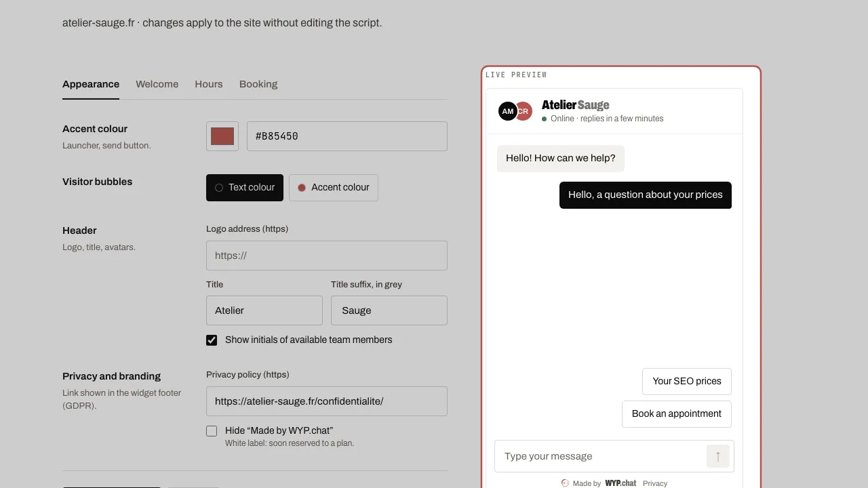
Task: Open the Privacy link in widget footer
Action: point(655,483)
